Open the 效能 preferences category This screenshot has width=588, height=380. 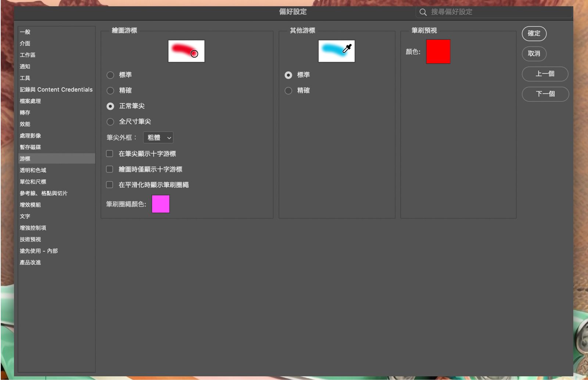click(x=57, y=124)
